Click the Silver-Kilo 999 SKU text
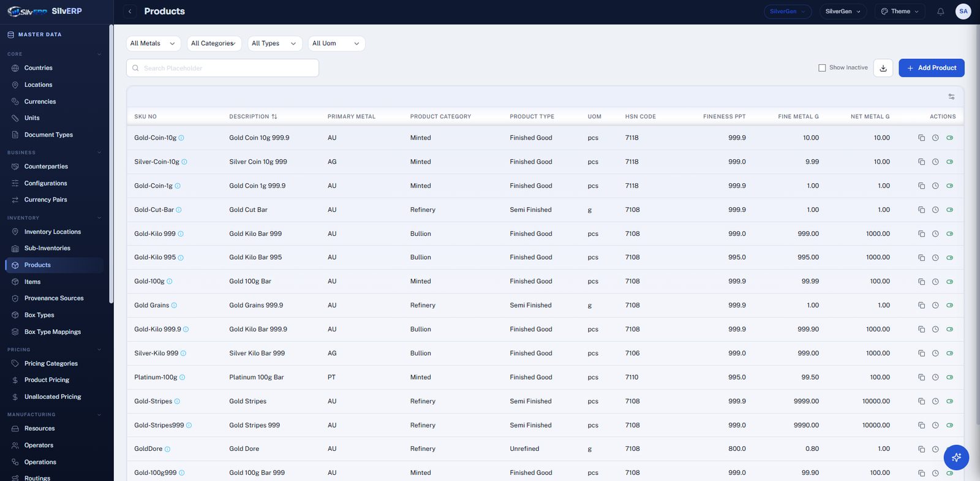Screen dimensions: 980x481 [x=156, y=354]
